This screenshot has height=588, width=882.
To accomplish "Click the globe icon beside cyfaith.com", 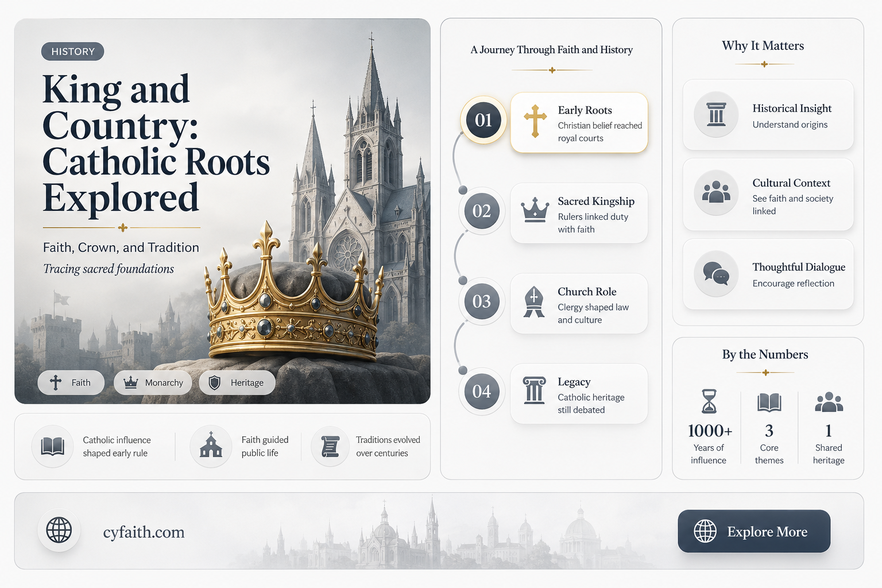I will (x=59, y=529).
